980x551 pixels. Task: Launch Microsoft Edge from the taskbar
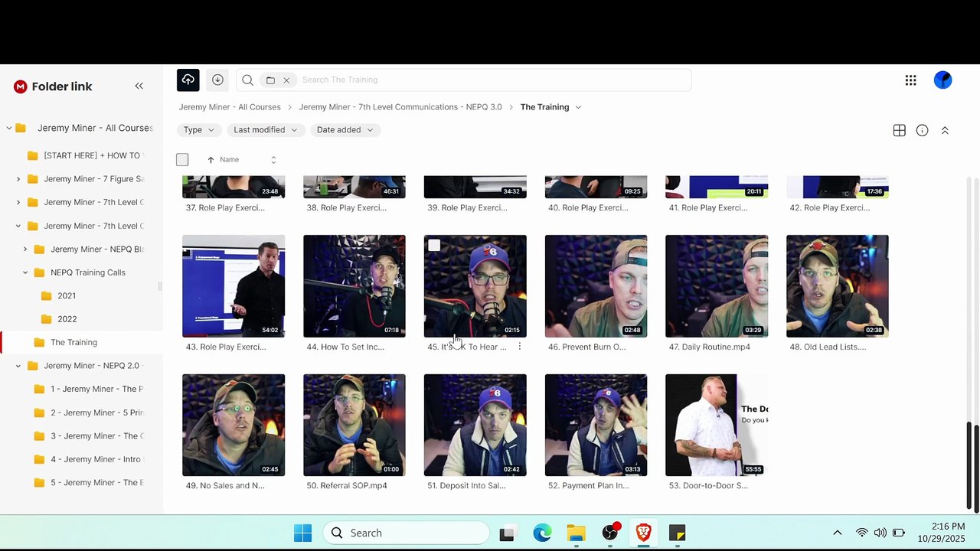point(542,533)
